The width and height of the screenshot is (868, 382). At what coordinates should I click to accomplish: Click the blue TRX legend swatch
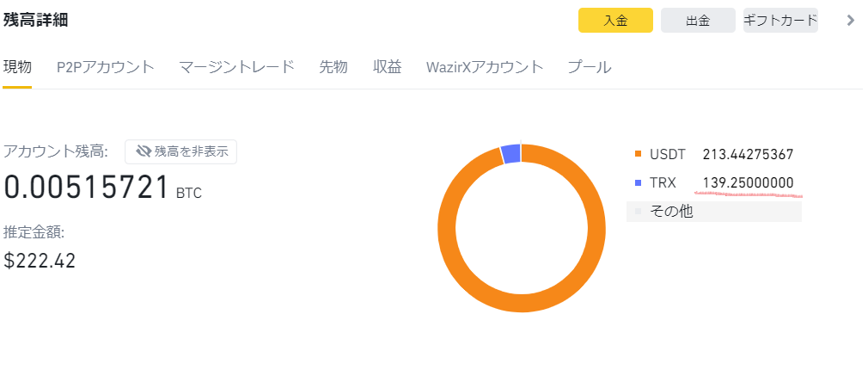pos(638,182)
